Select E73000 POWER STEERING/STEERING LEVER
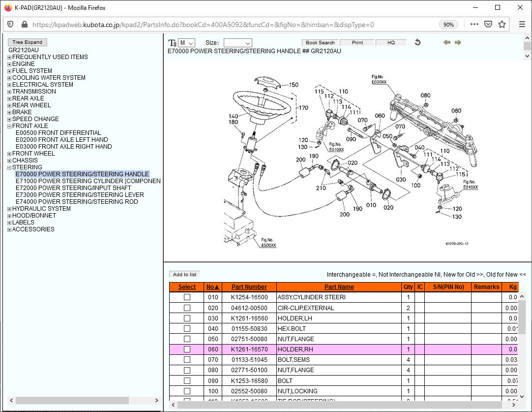Image resolution: width=532 pixels, height=412 pixels. [80, 194]
